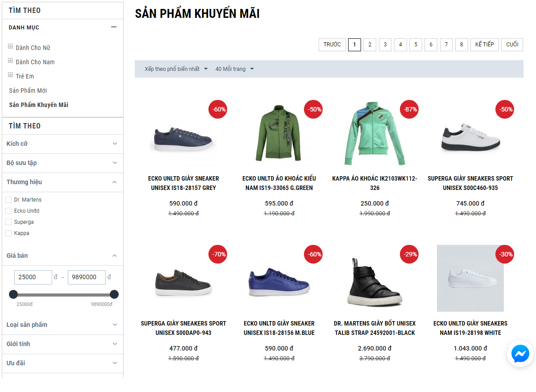The height and width of the screenshot is (392, 536).
Task: Click the KẾ TIẾP pagination button
Action: [485, 45]
